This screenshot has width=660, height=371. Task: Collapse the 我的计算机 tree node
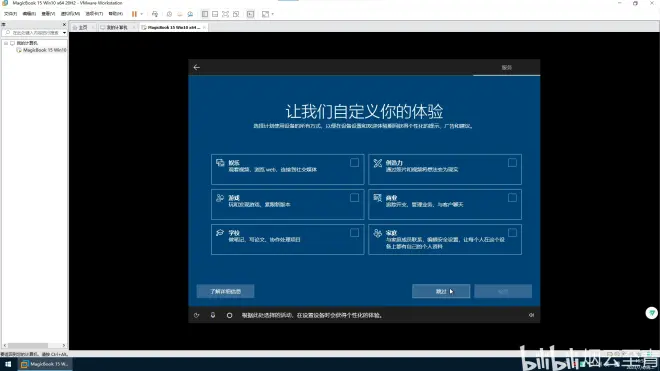(6, 43)
